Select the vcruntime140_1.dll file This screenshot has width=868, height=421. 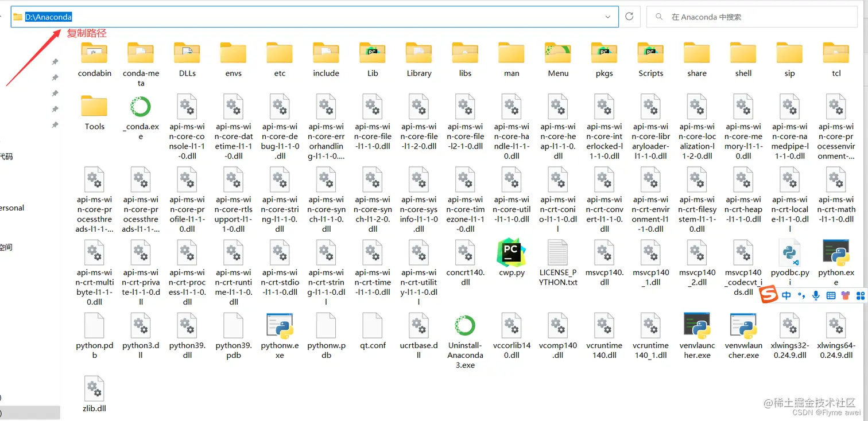click(650, 336)
